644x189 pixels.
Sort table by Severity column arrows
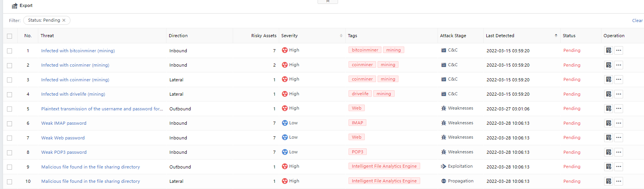click(341, 36)
